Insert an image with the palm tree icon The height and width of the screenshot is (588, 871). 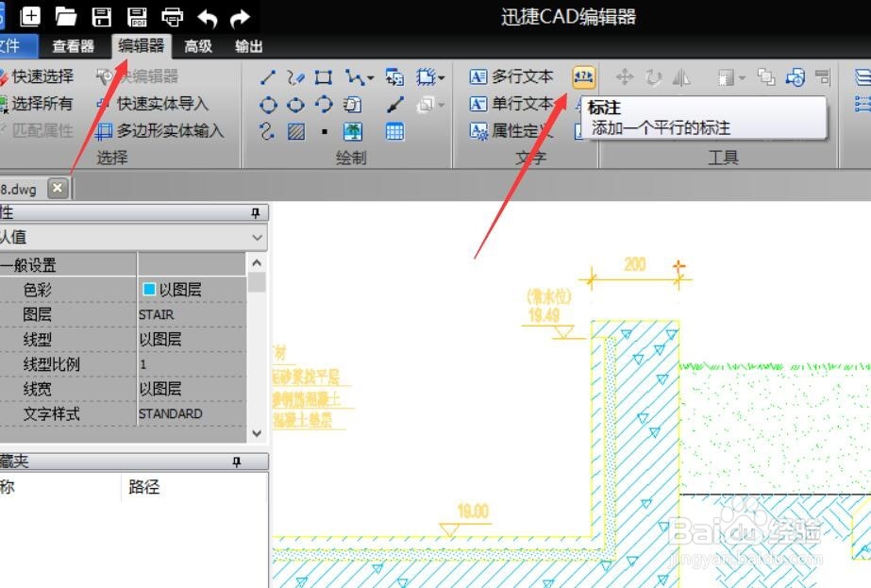[x=353, y=132]
